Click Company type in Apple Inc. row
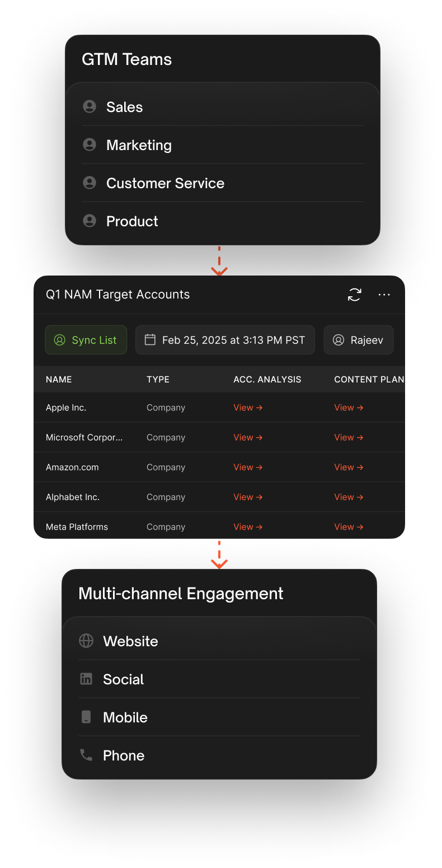442x868 pixels. (x=166, y=408)
